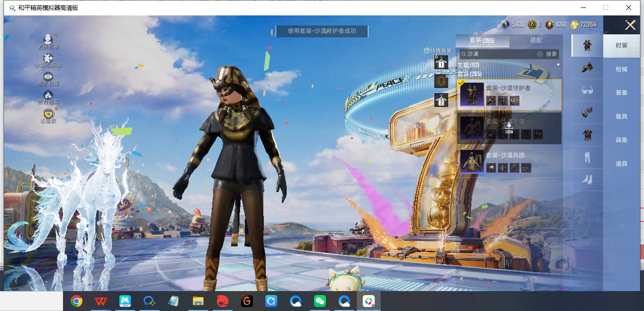This screenshot has width=644, height=311.
Task: Switch to 套装 (265) tab
Action: point(482,40)
